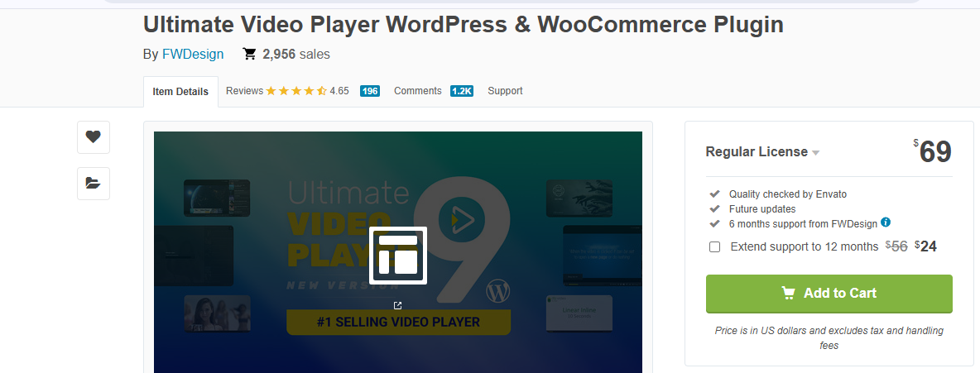Click the external link icon under preview
The height and width of the screenshot is (373, 980).
[397, 305]
